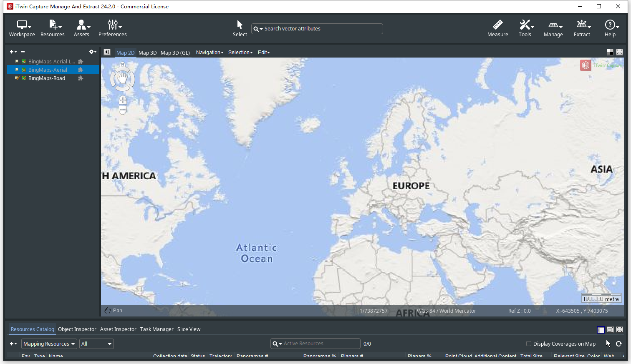Viewport: 631px width, 364px height.
Task: Open the Slice View tab
Action: tap(189, 329)
